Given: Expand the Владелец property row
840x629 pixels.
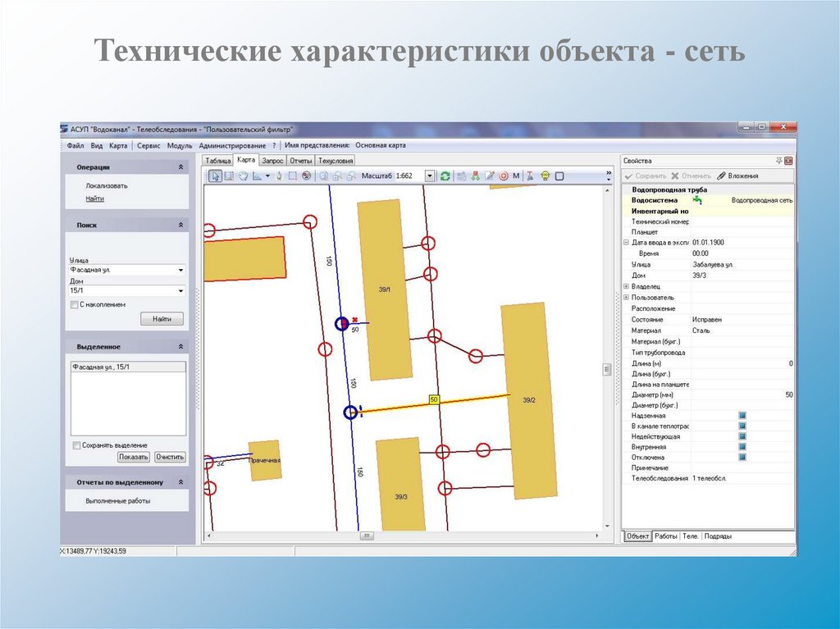Looking at the screenshot, I should 626,287.
